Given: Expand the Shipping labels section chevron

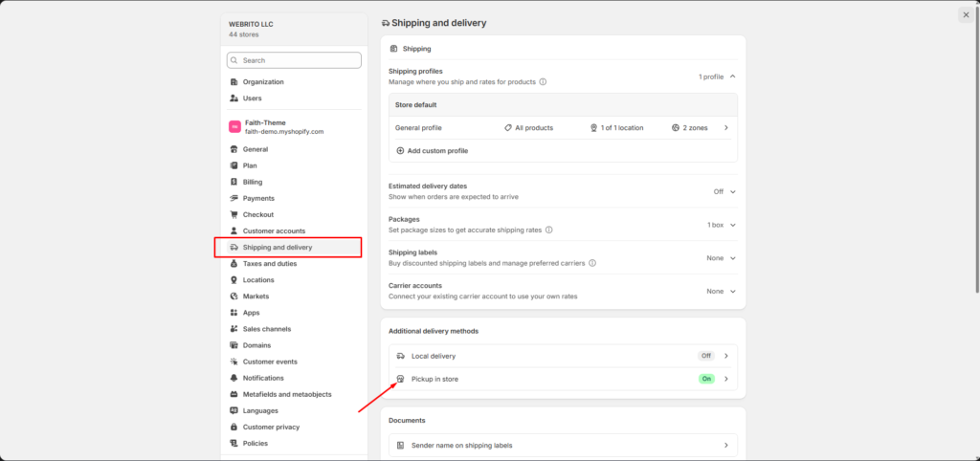Looking at the screenshot, I should (732, 258).
